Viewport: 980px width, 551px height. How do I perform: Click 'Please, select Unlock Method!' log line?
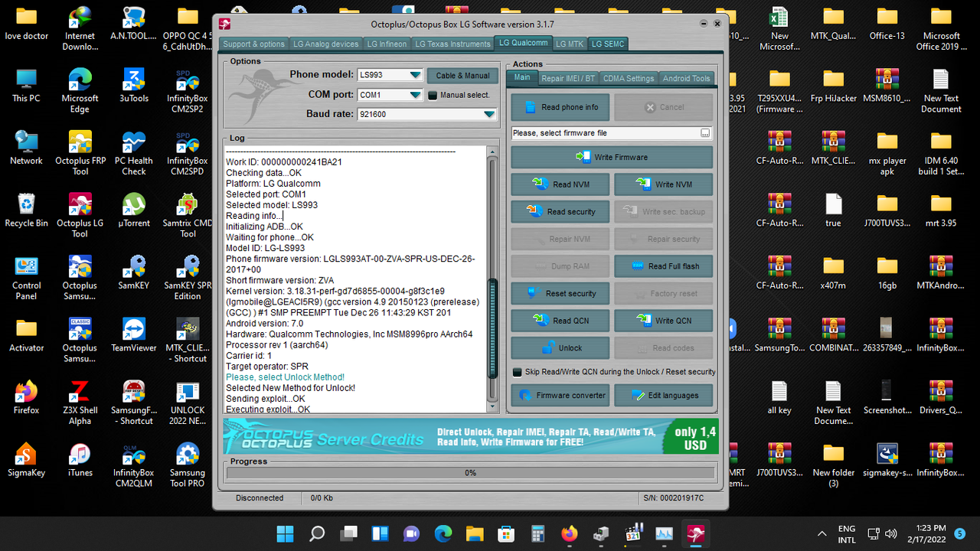(285, 377)
